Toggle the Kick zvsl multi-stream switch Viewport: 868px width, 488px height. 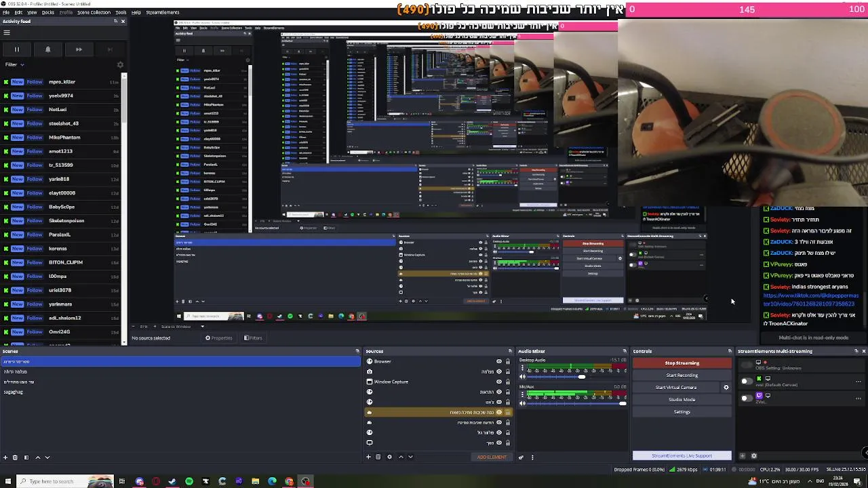pyautogui.click(x=746, y=381)
